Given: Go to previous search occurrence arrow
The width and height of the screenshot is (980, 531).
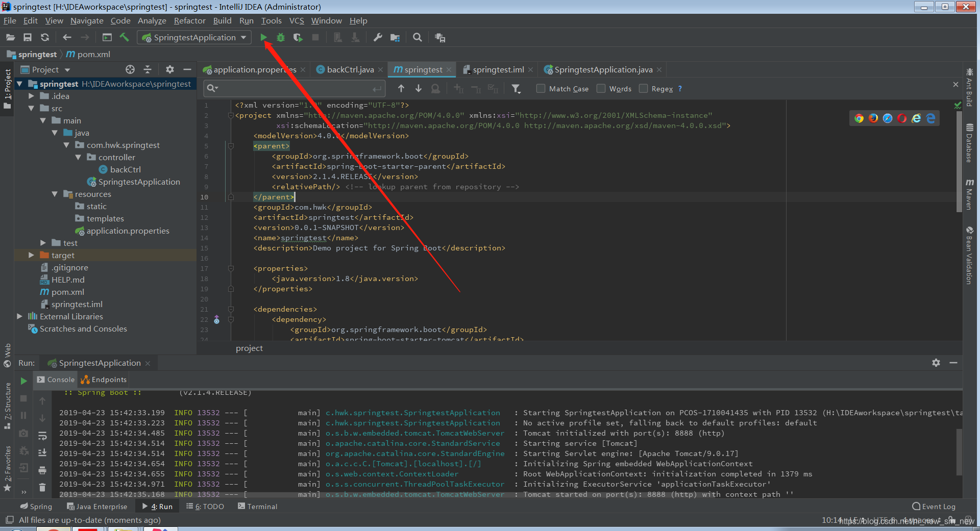Looking at the screenshot, I should click(x=401, y=89).
